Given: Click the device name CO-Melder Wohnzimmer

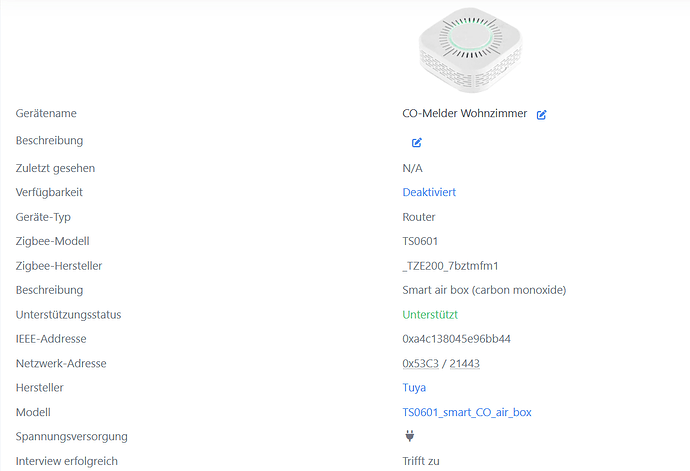Looking at the screenshot, I should 464,114.
